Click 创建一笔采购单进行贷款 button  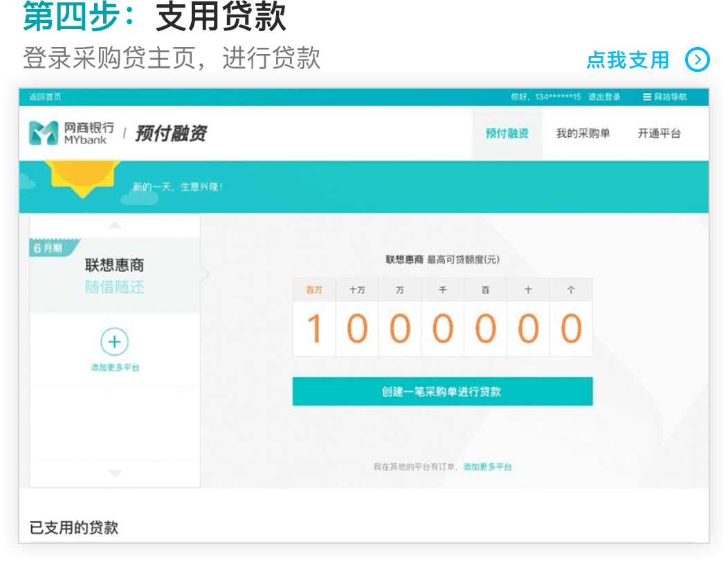[x=442, y=392]
